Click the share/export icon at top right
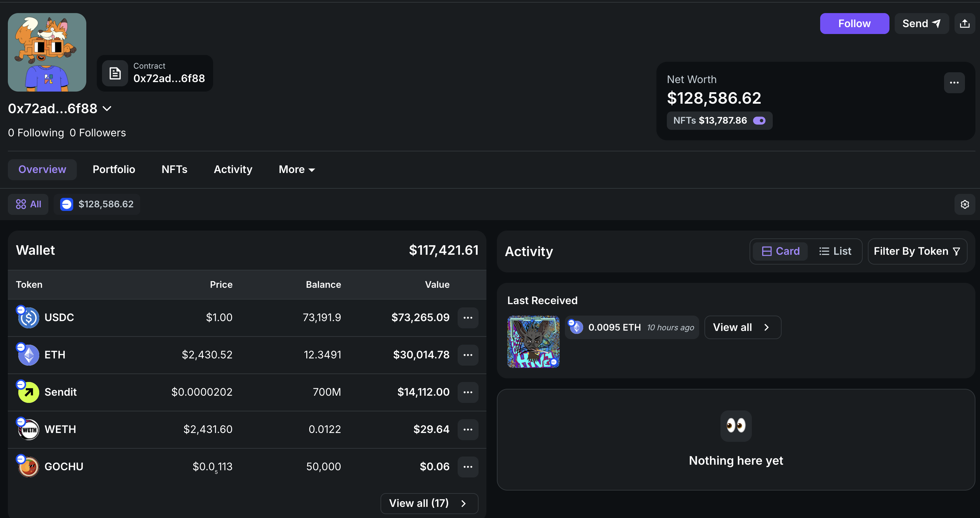The height and width of the screenshot is (518, 980). [964, 24]
